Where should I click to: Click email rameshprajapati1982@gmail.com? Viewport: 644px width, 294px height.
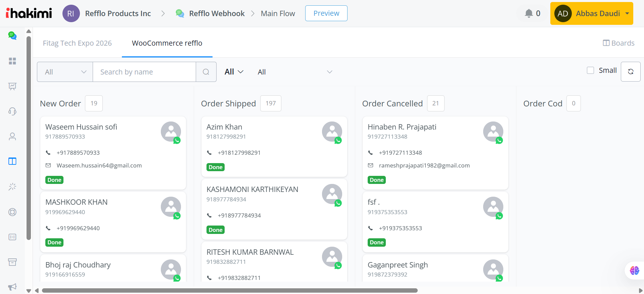424,165
